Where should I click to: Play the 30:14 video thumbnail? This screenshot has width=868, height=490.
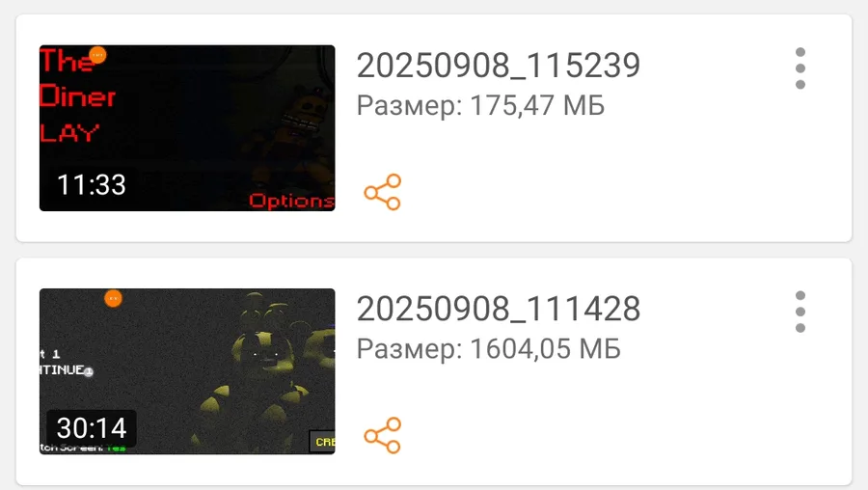[x=187, y=371]
